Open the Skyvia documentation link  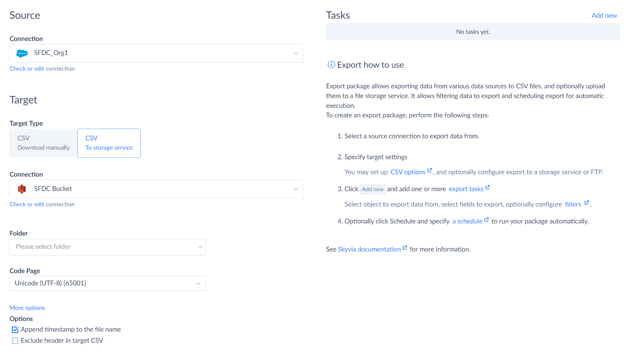[369, 249]
